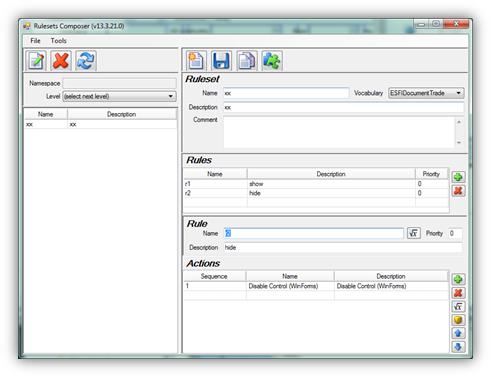Image resolution: width=491 pixels, height=377 pixels.
Task: Click the Comment text area
Action: 339,132
